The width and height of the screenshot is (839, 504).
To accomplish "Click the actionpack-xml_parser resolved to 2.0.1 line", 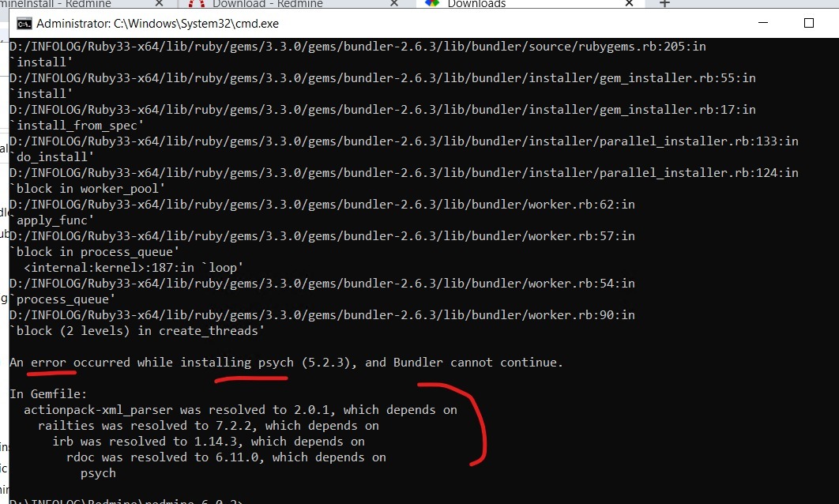I will (240, 410).
